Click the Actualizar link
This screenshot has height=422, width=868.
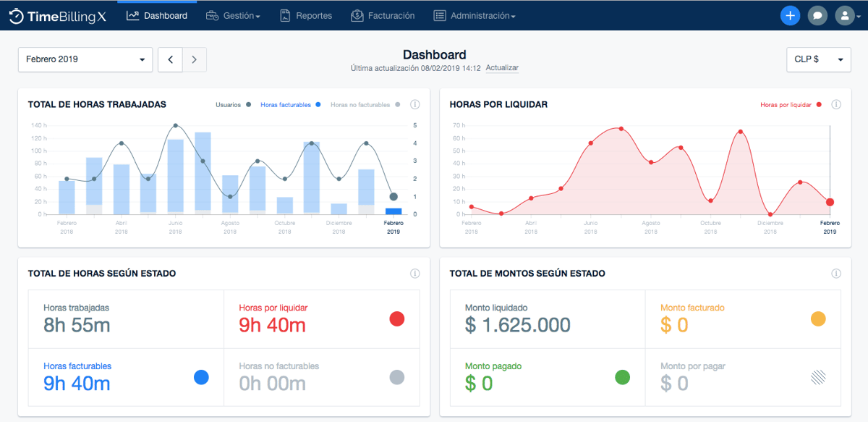point(502,68)
